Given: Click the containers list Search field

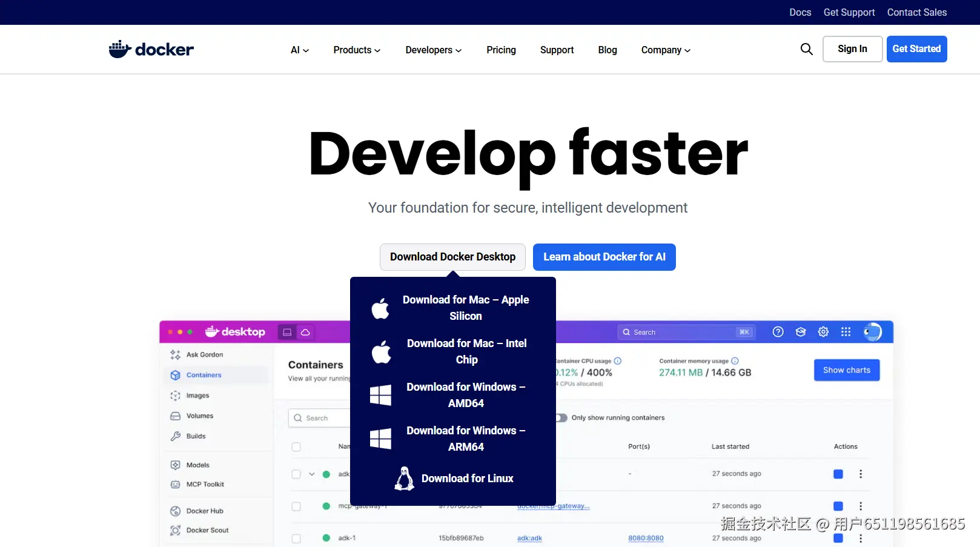Looking at the screenshot, I should (320, 418).
